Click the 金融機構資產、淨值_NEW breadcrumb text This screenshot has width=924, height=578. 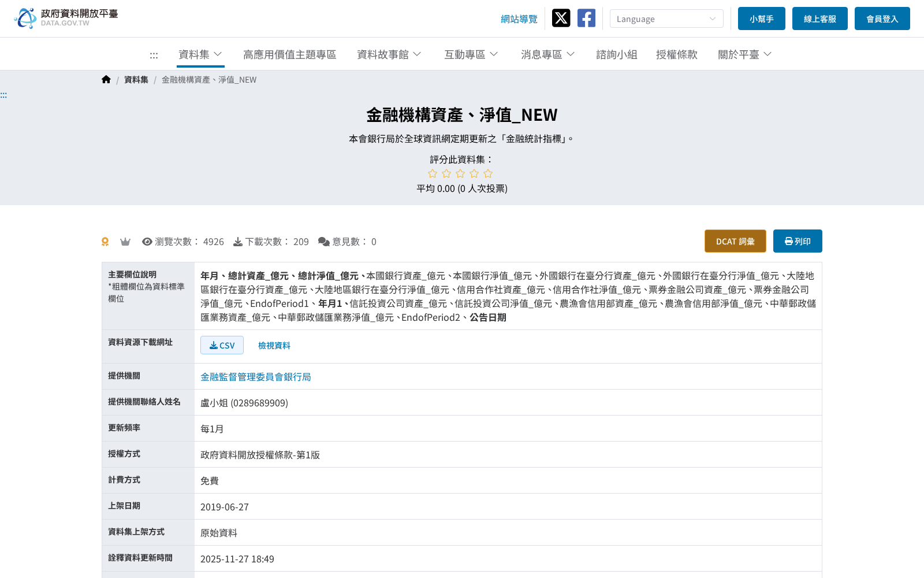(209, 80)
